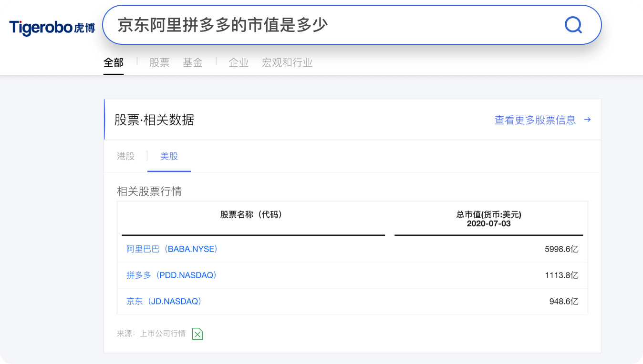This screenshot has width=643, height=364.
Task: Click the 来源：上市公司行情 source text
Action: pos(151,334)
